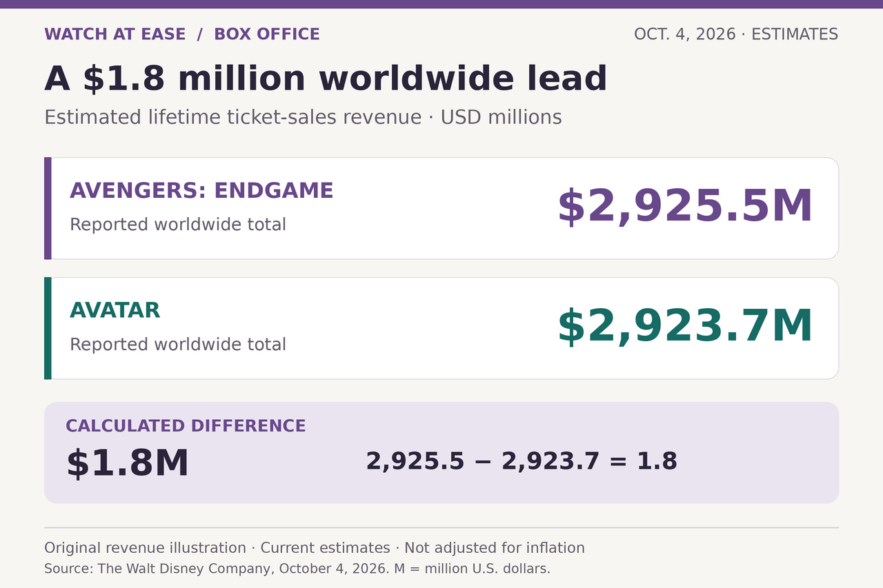Click the AVATAR title
The width and height of the screenshot is (883, 588).
click(x=115, y=311)
